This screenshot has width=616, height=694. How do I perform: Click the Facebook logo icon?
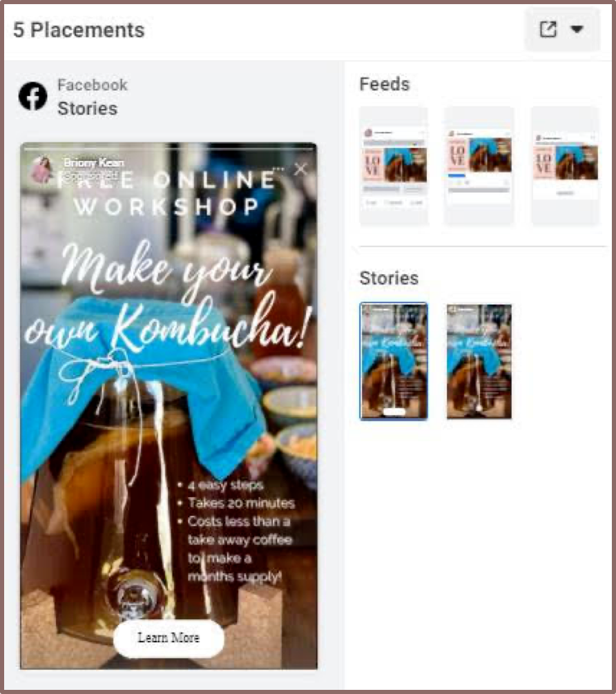coord(32,95)
